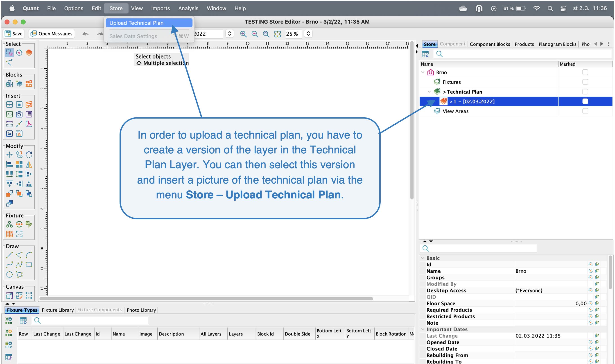This screenshot has width=615, height=364.
Task: Tick the Marked checkbox for View Areas
Action: click(585, 111)
